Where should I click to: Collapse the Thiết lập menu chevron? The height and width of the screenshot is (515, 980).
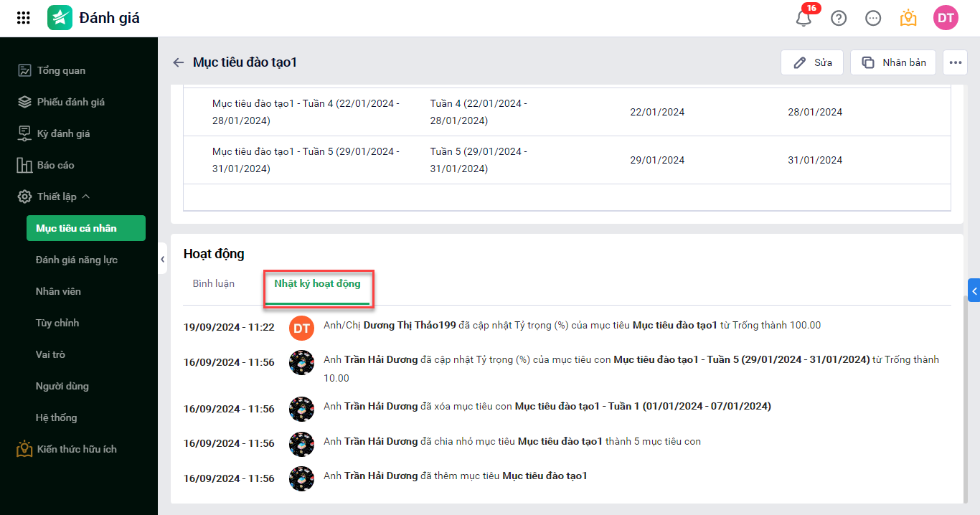coord(85,197)
